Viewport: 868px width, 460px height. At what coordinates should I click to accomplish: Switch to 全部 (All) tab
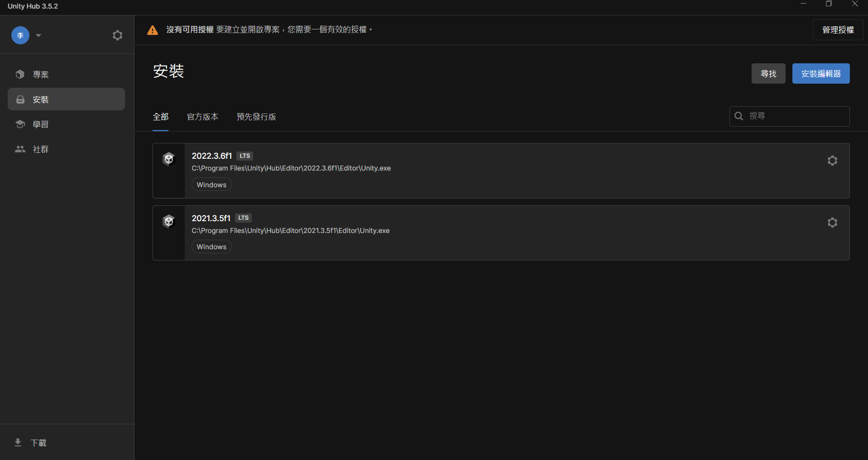tap(161, 117)
